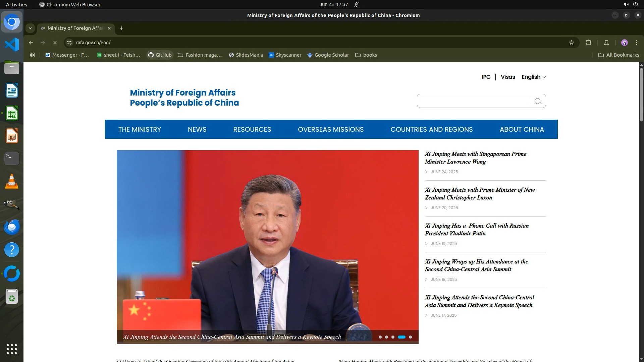Viewport: 644px width, 362px height.
Task: Click inside the website search field
Action: [x=473, y=101]
